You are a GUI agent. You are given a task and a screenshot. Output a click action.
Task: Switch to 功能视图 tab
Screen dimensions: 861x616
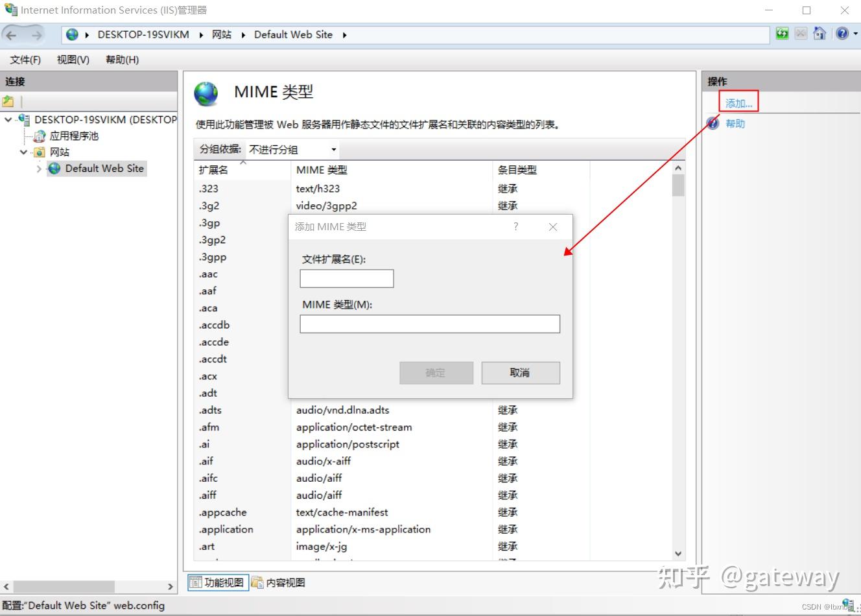(x=217, y=582)
